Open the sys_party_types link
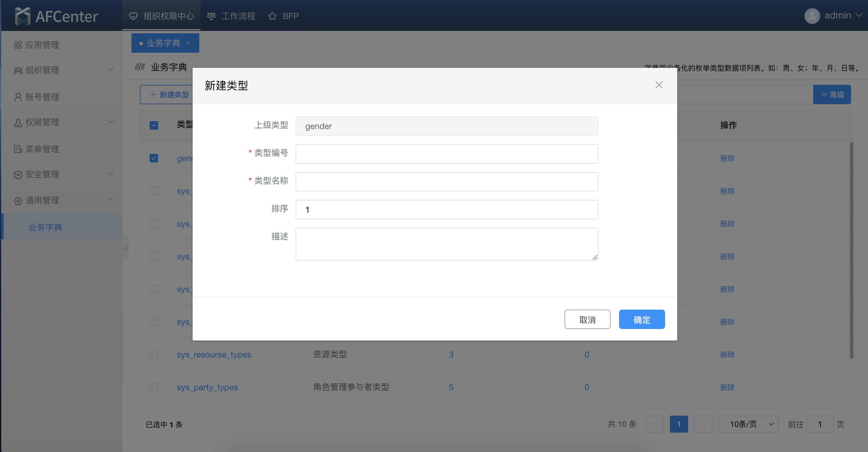The width and height of the screenshot is (868, 452). [x=207, y=387]
